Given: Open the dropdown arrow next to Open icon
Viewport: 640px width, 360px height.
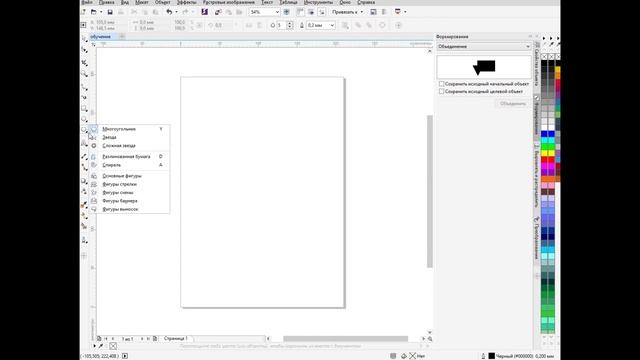Looking at the screenshot, I should click(x=101, y=12).
